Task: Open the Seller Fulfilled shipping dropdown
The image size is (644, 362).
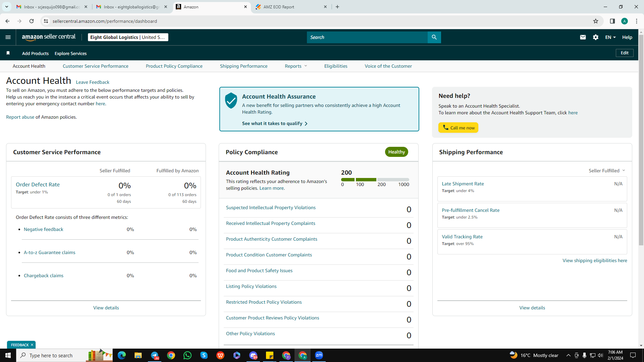Action: 607,171
